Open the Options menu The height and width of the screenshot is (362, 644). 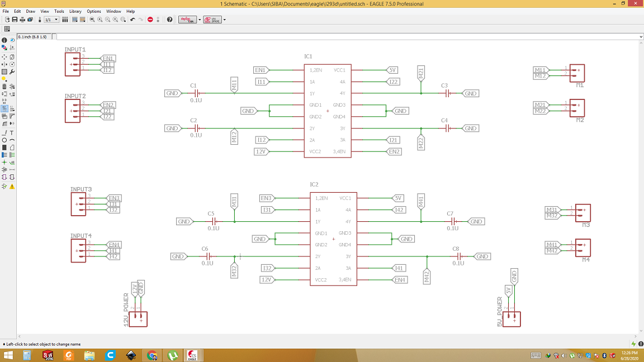(x=94, y=11)
